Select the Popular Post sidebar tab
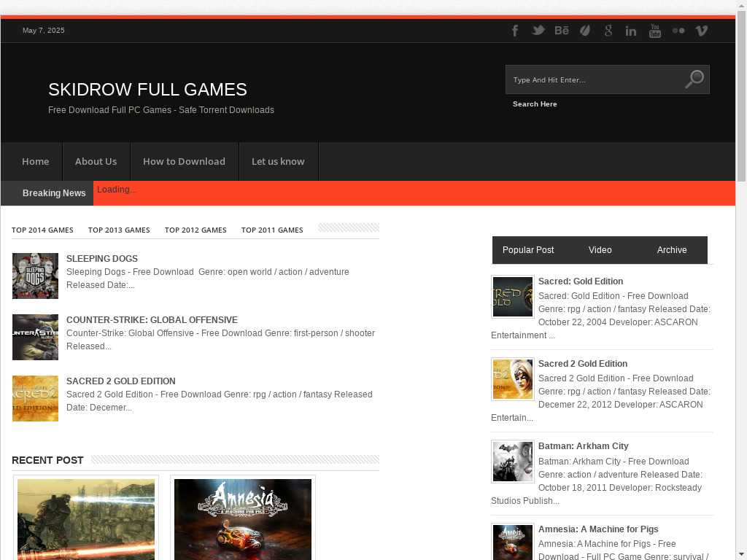Screen dimensions: 747x560 528,250
